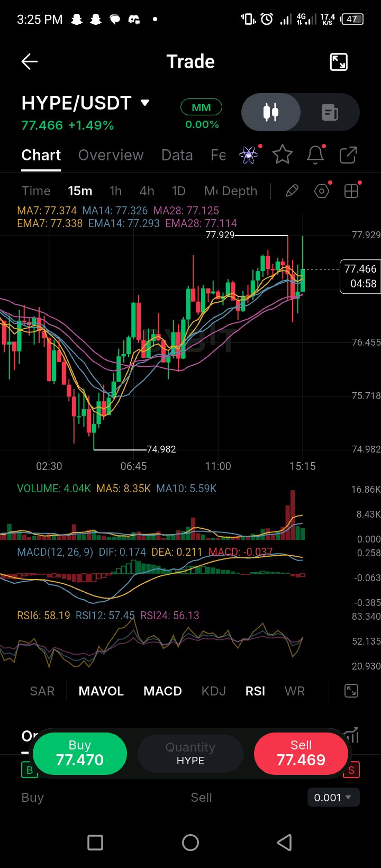Tap the Sell column header
The width and height of the screenshot is (381, 868).
(201, 798)
